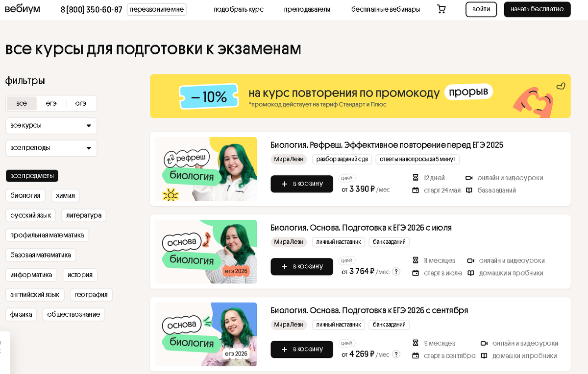Viewport: 588px width, 374px height.
Task: Click question mark icon beside 4 269 ₽ price
Action: 396,354
